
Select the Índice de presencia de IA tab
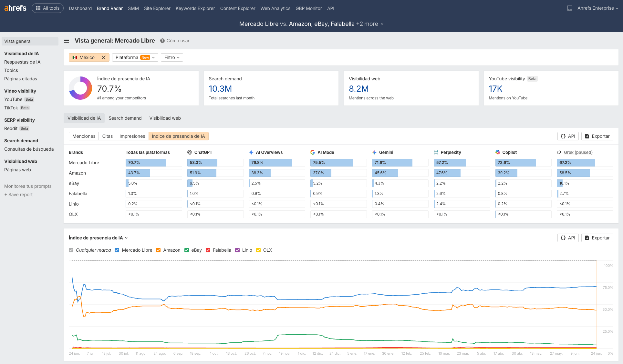(x=178, y=136)
